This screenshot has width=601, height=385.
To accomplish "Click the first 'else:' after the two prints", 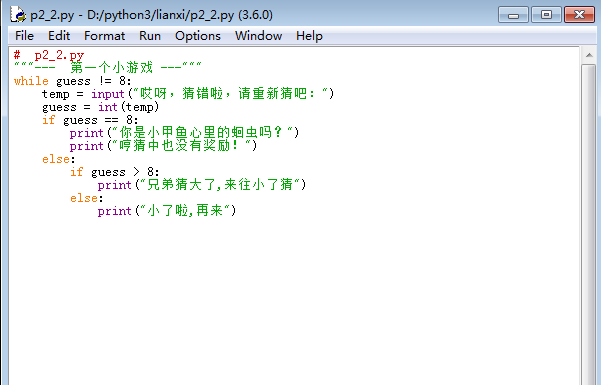I will [58, 159].
